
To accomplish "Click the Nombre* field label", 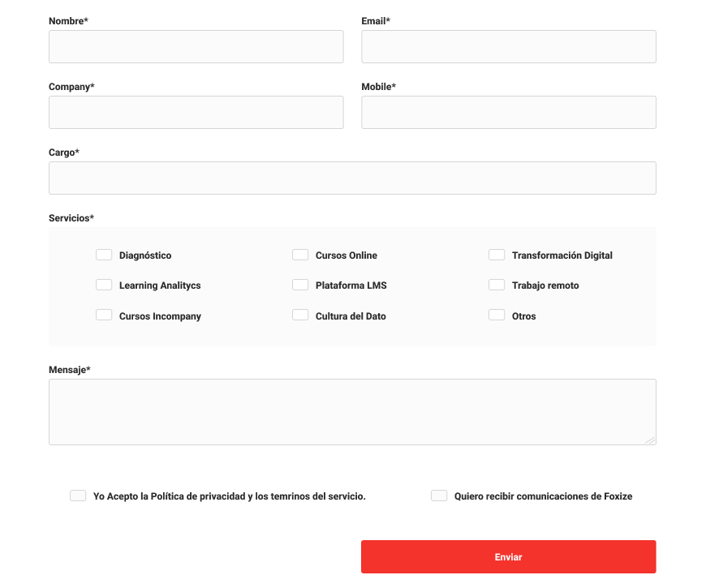I will point(68,21).
